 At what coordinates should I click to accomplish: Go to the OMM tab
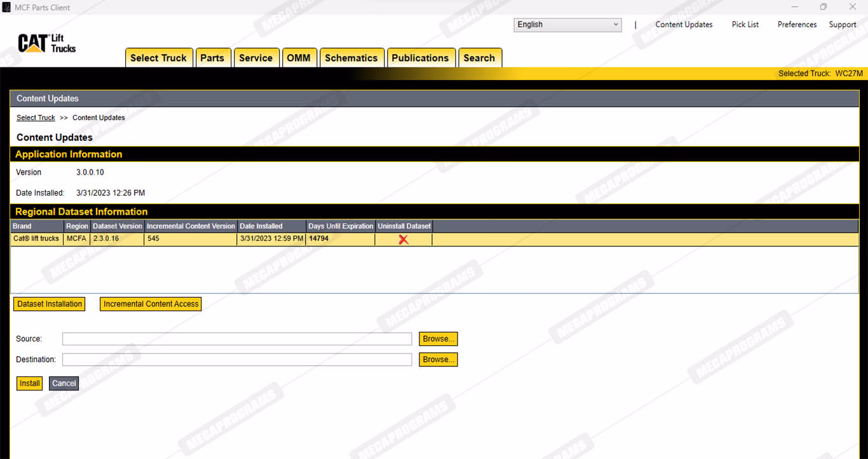299,58
